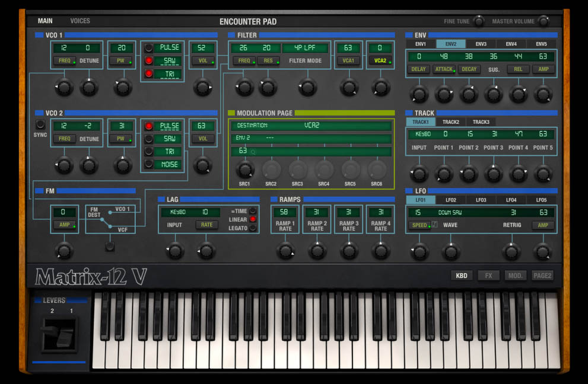The height and width of the screenshot is (384, 588).
Task: Click the VCO 1 PW button
Action: click(x=120, y=60)
